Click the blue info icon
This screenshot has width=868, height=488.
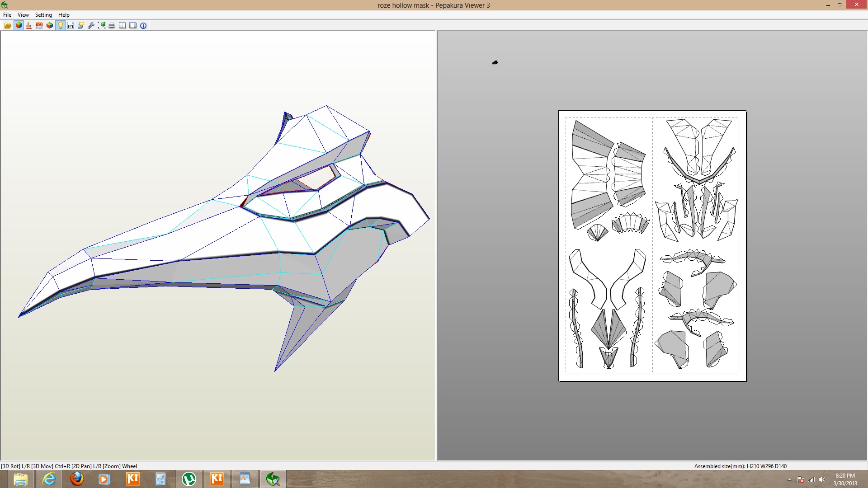click(143, 26)
